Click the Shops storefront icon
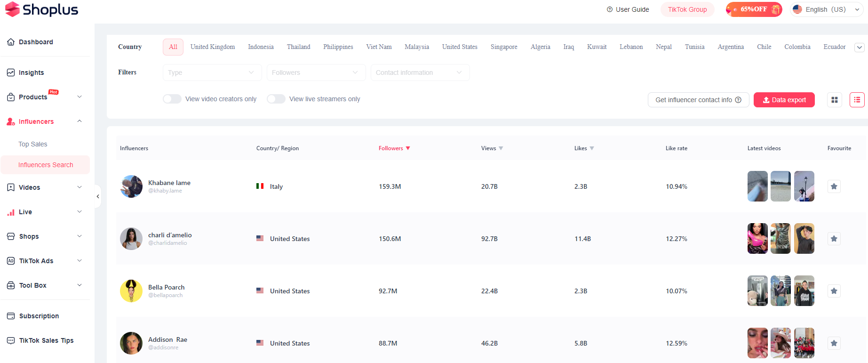Screen dimensions: 868x363 tap(11, 236)
